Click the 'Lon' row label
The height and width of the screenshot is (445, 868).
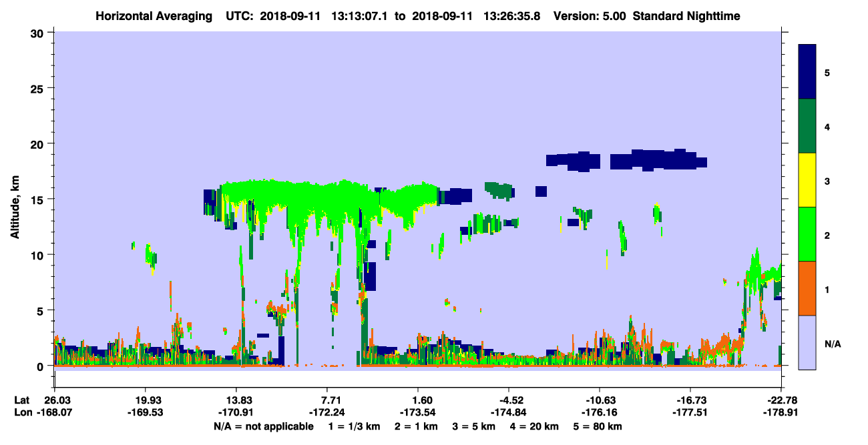pos(22,412)
